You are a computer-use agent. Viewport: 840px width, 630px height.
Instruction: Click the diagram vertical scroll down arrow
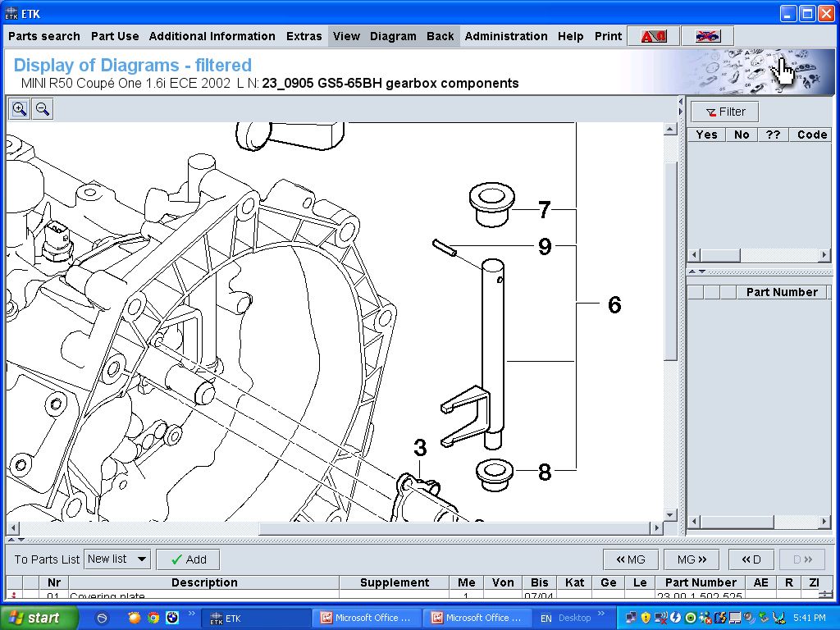pyautogui.click(x=670, y=515)
